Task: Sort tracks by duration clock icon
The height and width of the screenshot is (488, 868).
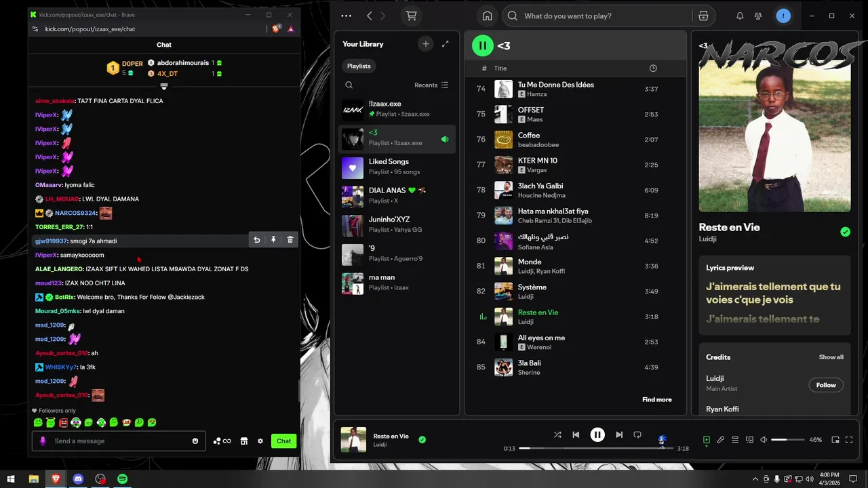Action: pyautogui.click(x=653, y=68)
